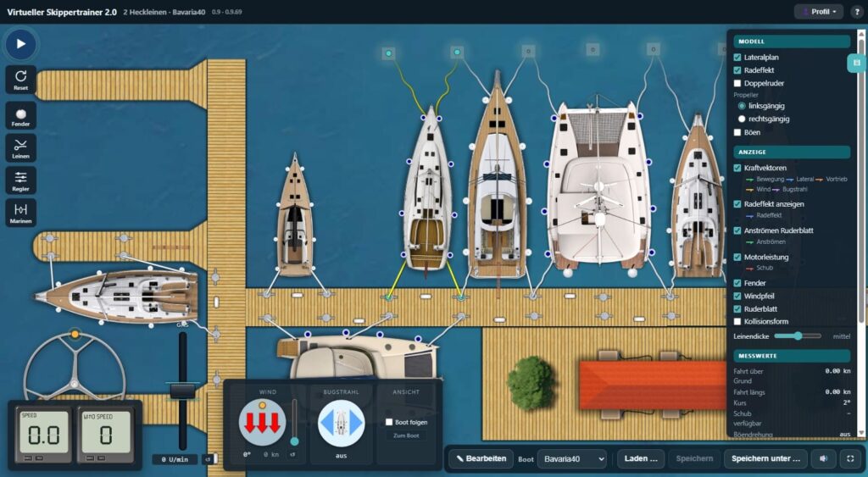Click the throttle reset icon next to U/min

click(209, 458)
